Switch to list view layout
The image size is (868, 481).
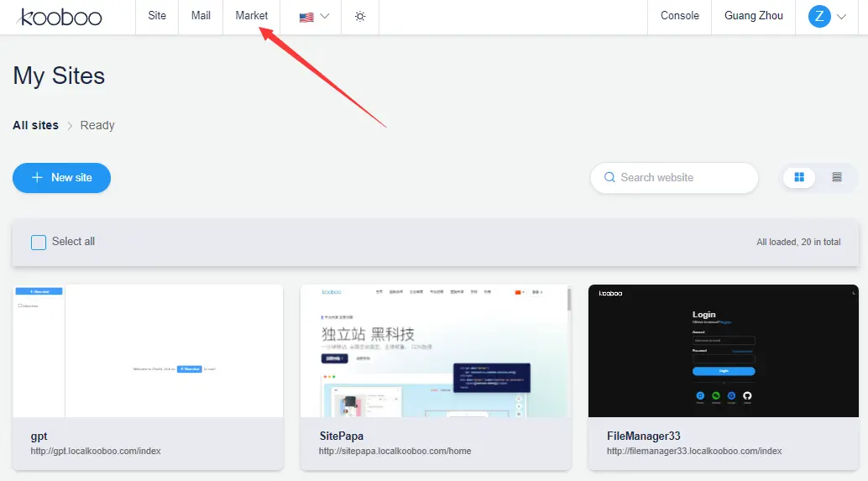(837, 177)
